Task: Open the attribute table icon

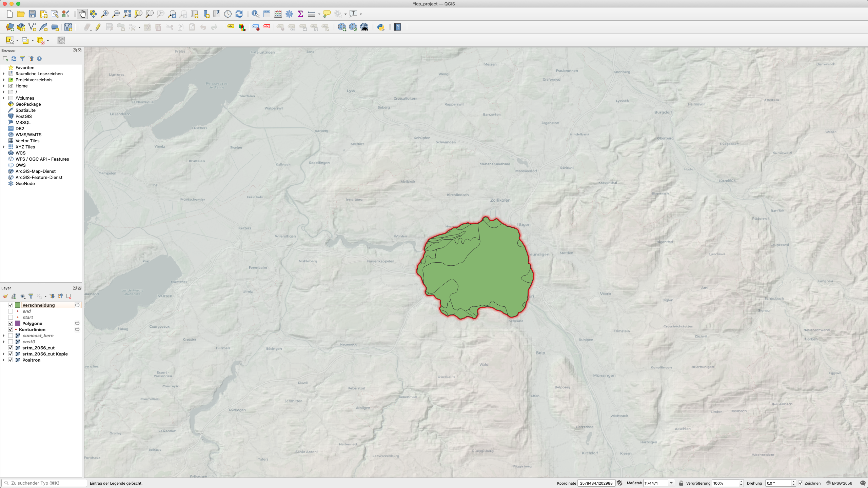Action: click(x=267, y=14)
